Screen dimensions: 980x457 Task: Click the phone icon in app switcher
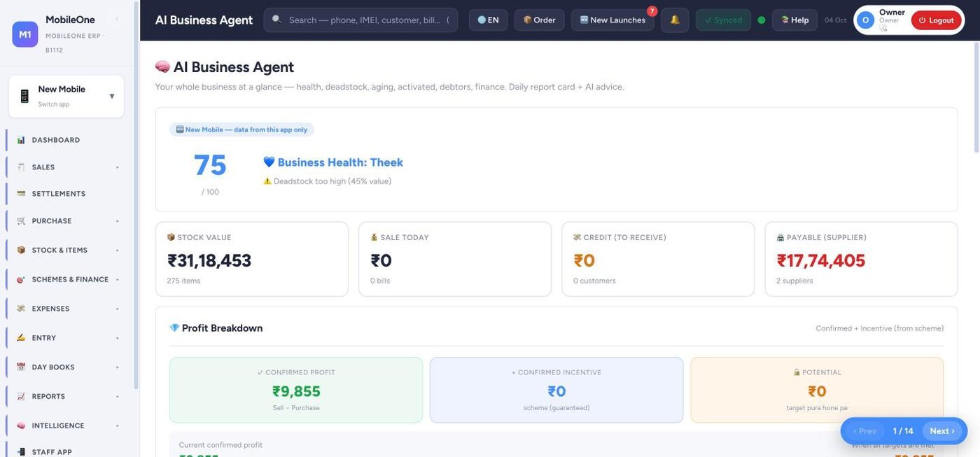(24, 96)
